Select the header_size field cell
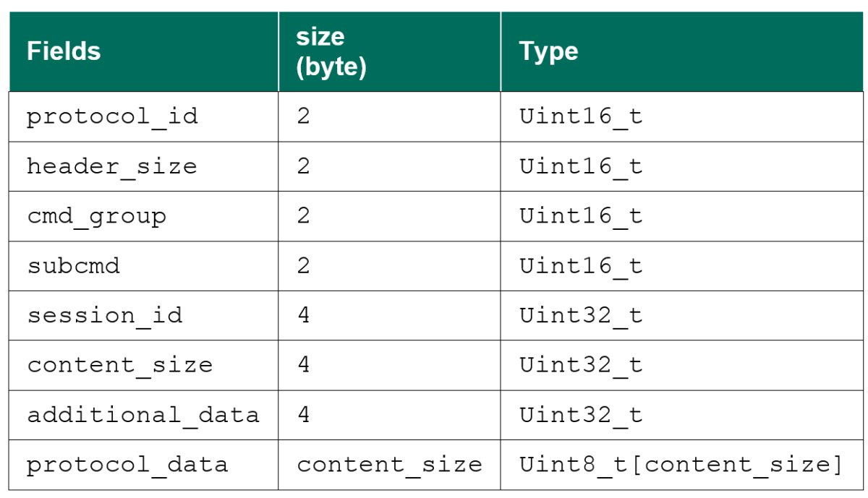Screen dimensions: 868x498 [x=112, y=167]
